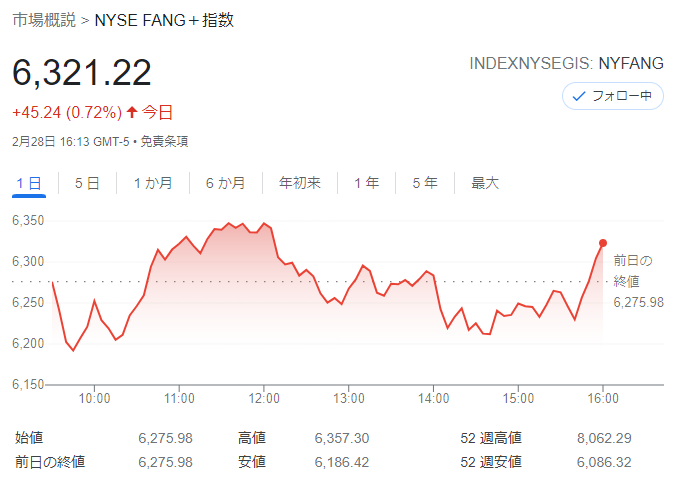The image size is (678, 480).
Task: Toggle the フォロー中 follow button
Action: point(613,96)
